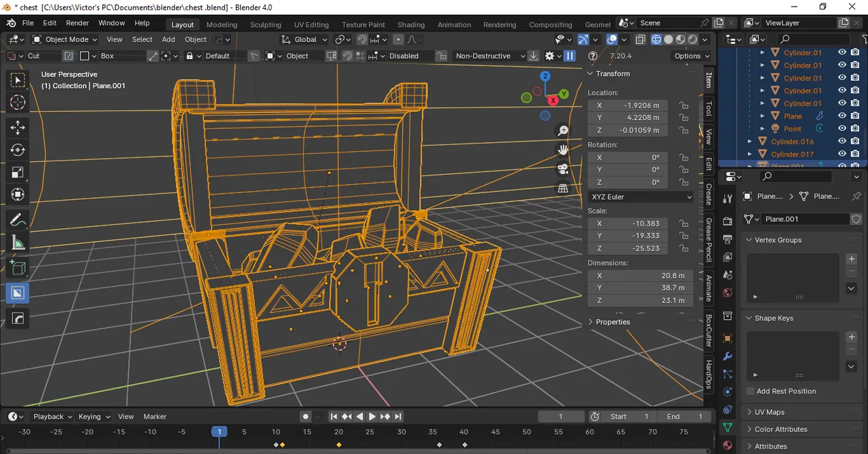Open the timeline Keying menu
Screen dimensions: 868x454
click(x=94, y=417)
